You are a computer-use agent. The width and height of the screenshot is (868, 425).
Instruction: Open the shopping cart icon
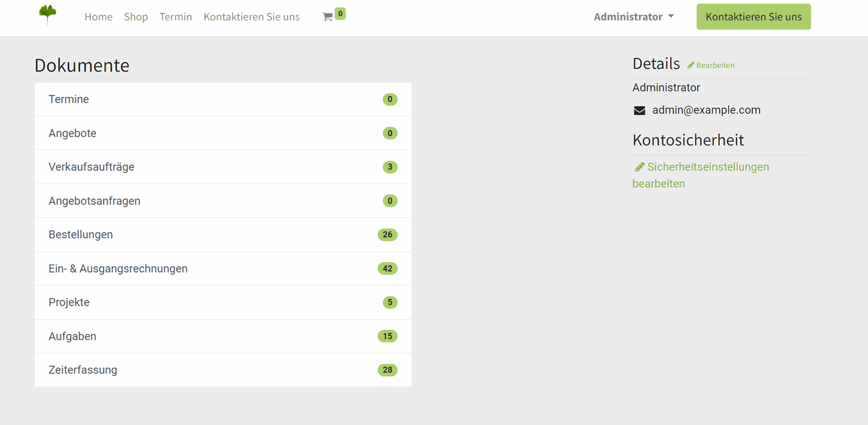[x=327, y=17]
